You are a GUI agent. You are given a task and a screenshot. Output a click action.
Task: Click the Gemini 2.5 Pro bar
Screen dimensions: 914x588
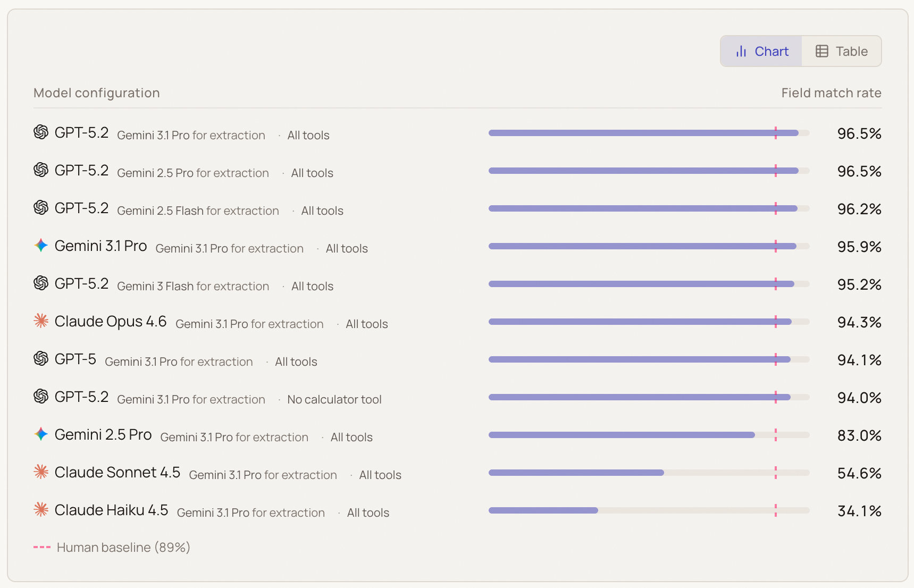621,435
